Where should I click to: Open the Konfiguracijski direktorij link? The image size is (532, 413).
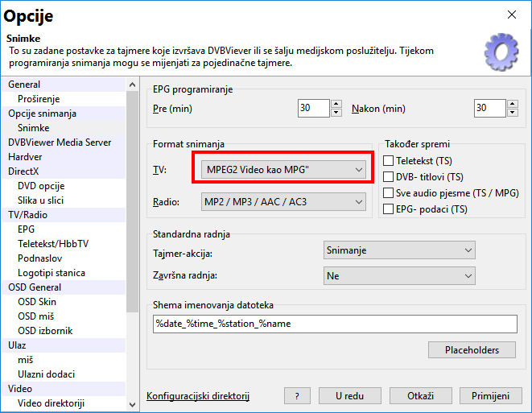pyautogui.click(x=198, y=396)
